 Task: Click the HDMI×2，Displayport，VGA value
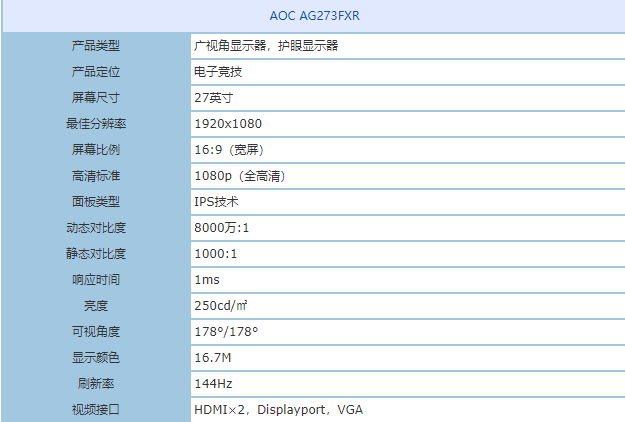(279, 410)
